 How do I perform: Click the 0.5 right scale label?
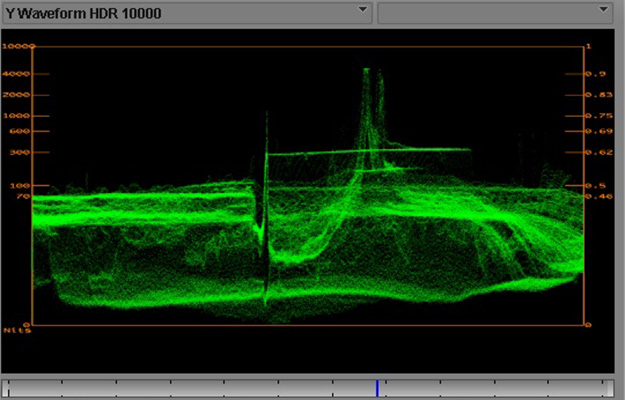pos(596,186)
